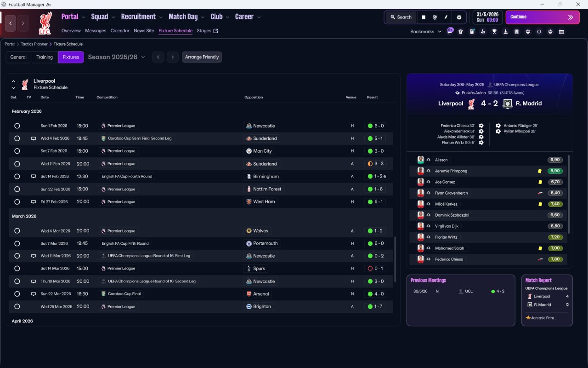Click the calendar grid icon in the bookmarks bar
The width and height of the screenshot is (588, 368).
click(561, 32)
